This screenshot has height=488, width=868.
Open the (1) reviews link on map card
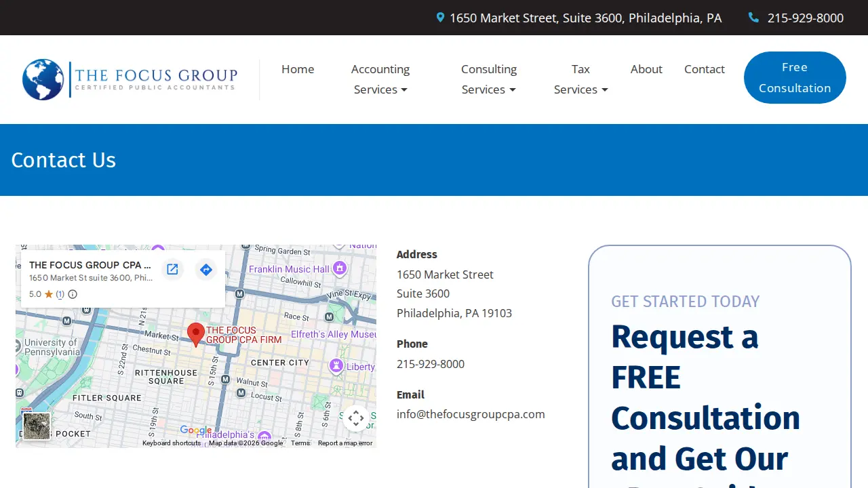[x=60, y=294]
